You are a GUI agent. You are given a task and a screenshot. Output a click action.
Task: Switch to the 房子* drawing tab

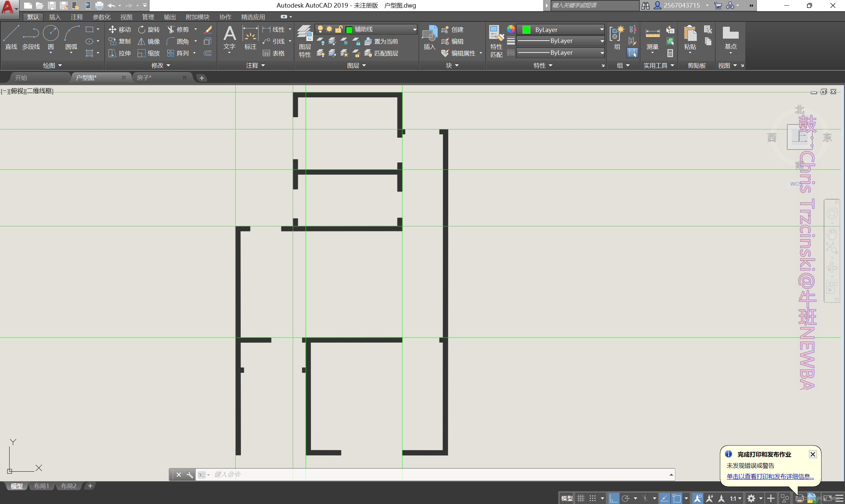click(144, 78)
